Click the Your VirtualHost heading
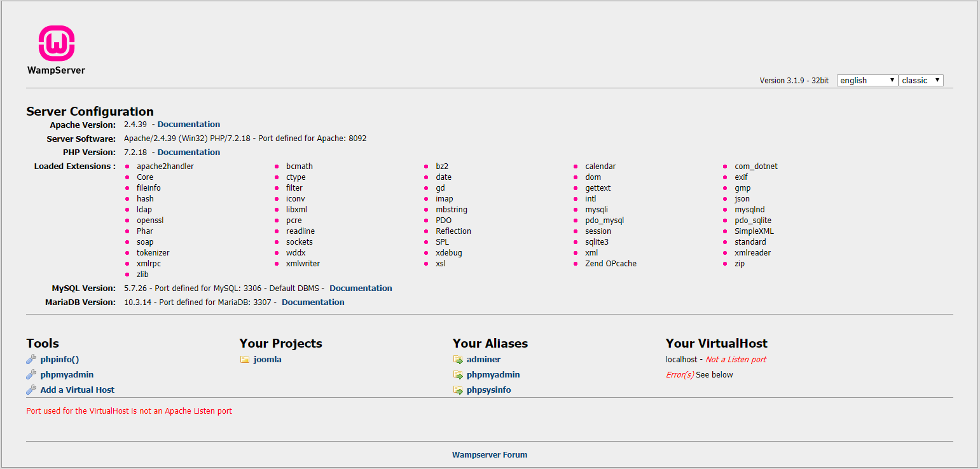Screen dimensions: 980x469 pos(717,343)
